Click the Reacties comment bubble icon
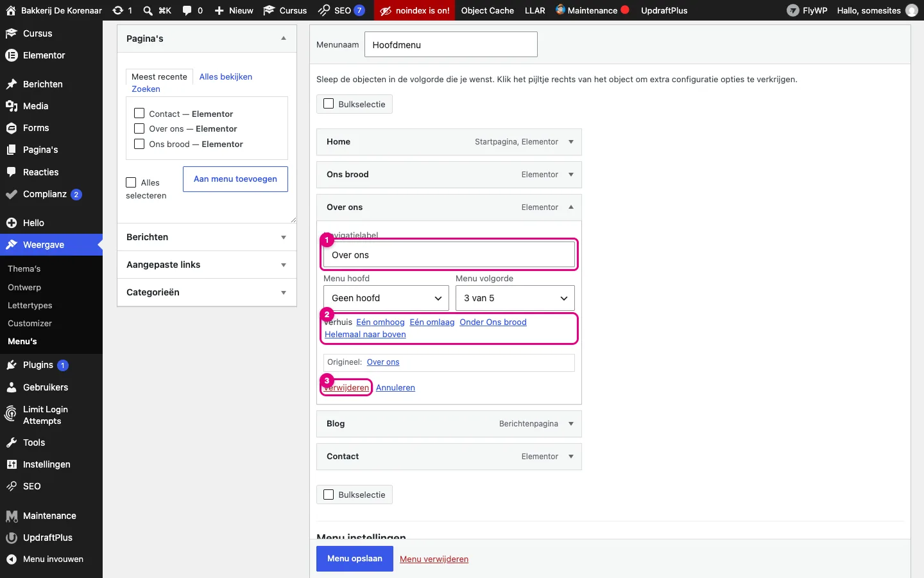924x578 pixels. (12, 172)
